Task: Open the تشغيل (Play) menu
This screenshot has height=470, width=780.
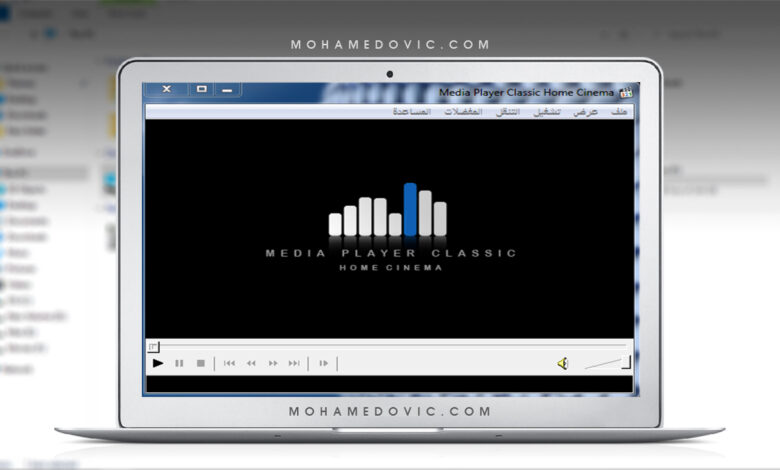Action: [x=547, y=112]
